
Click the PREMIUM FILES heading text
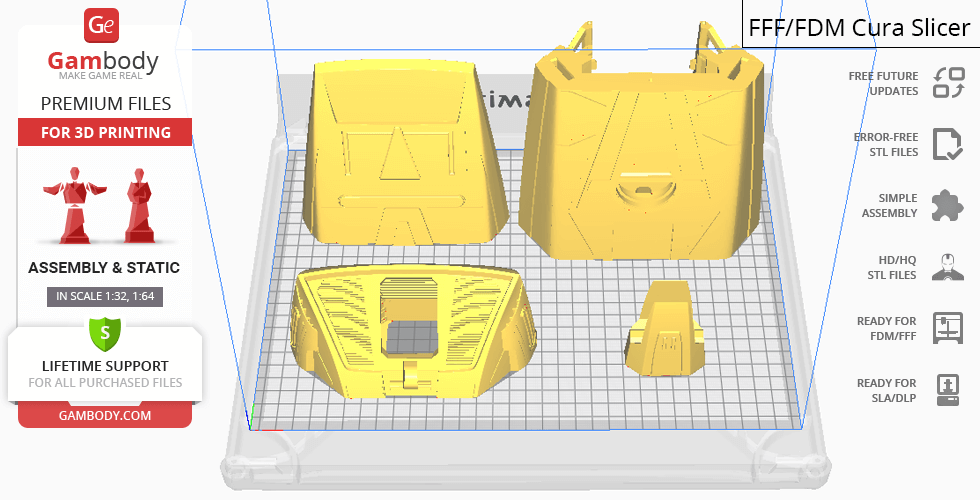click(x=105, y=103)
